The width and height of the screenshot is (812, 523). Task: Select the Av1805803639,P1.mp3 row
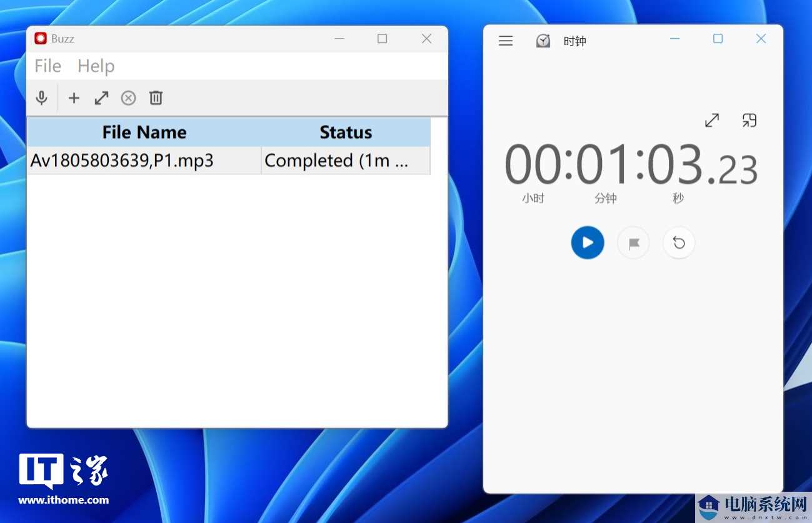point(229,161)
